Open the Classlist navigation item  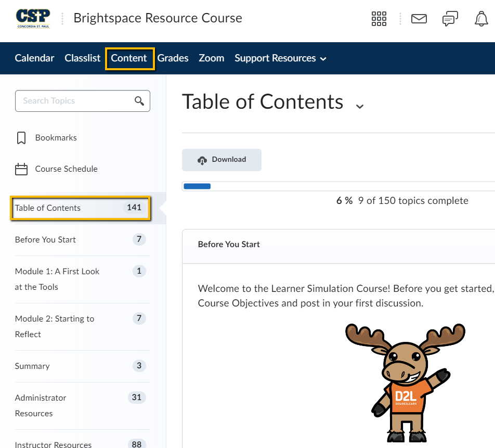(82, 58)
